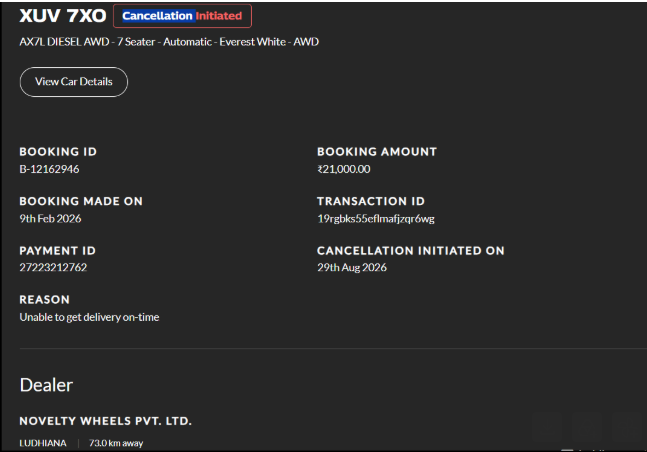The width and height of the screenshot is (647, 452).
Task: Select the XUV 7XO heading
Action: point(63,16)
